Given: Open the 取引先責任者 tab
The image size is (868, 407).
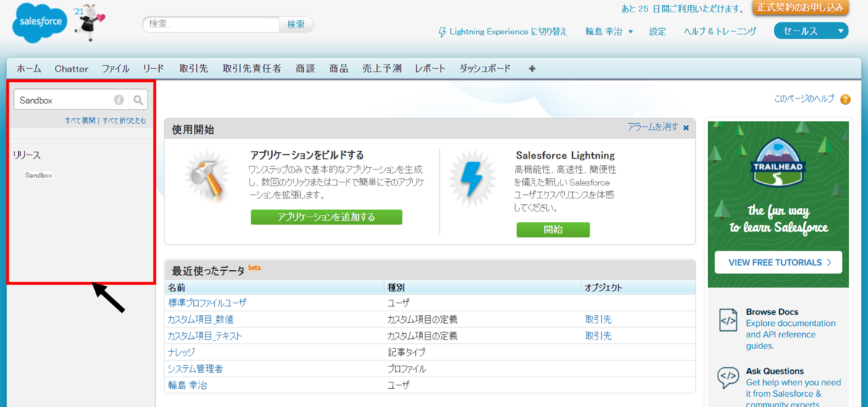Looking at the screenshot, I should pos(252,69).
